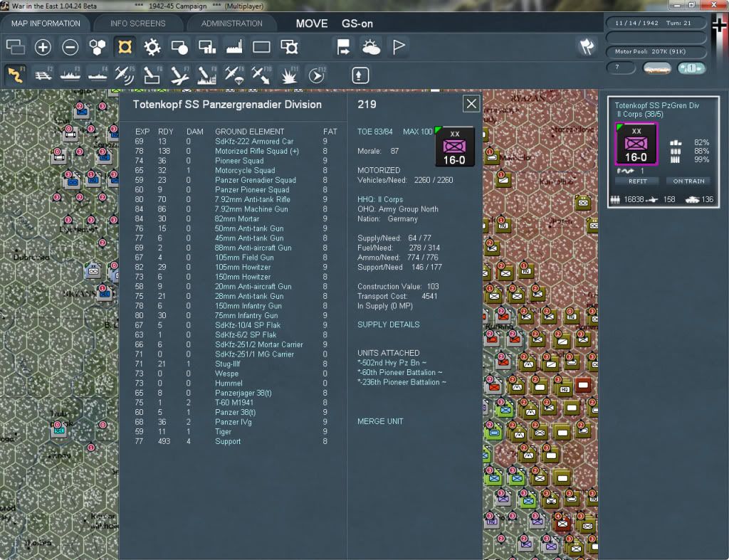Click the gear-shaped toolbar icon
Viewport: 729px width, 560px height.
(152, 47)
